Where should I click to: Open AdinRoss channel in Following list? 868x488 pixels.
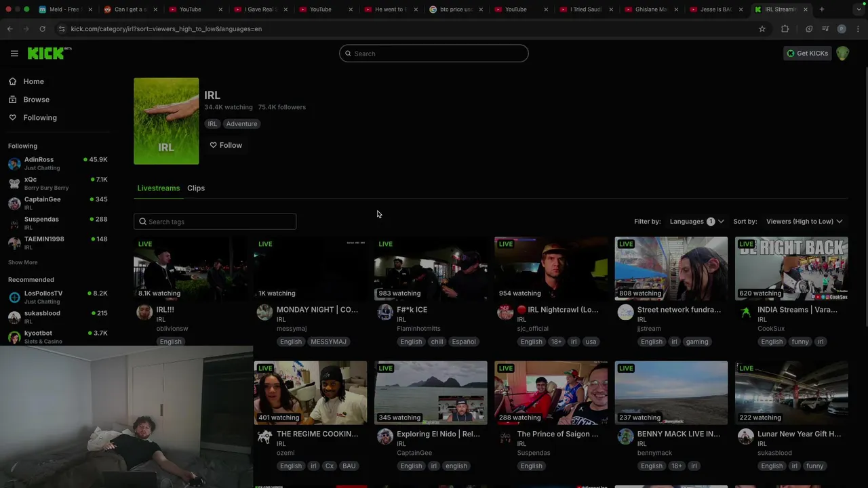[x=58, y=163]
